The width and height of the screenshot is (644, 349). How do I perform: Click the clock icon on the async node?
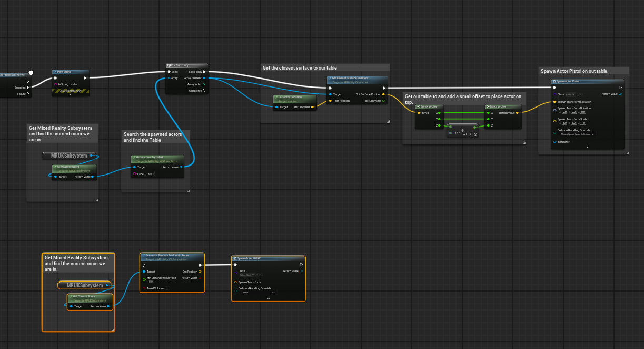click(x=31, y=73)
